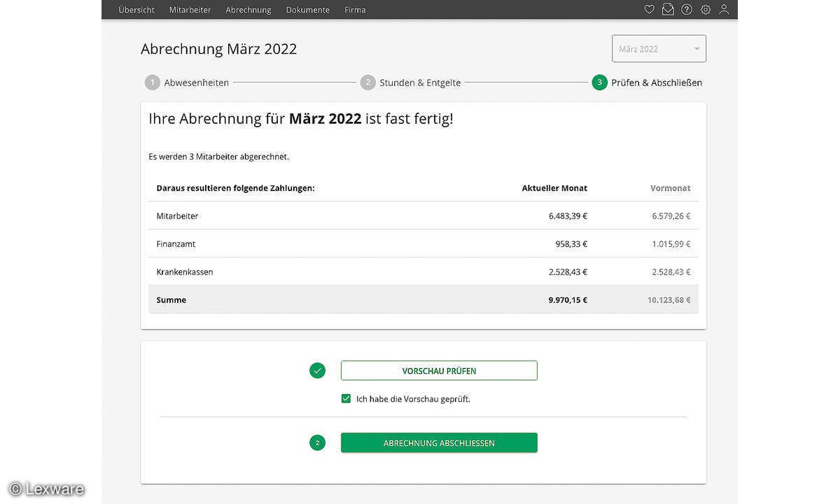Viewport: 840px width, 504px height.
Task: Click the Vormonat column header
Action: pyautogui.click(x=671, y=188)
